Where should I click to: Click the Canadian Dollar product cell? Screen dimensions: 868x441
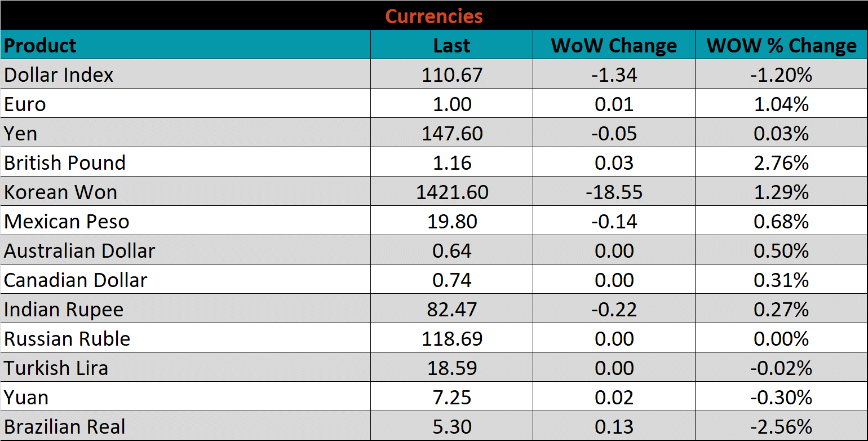(76, 280)
